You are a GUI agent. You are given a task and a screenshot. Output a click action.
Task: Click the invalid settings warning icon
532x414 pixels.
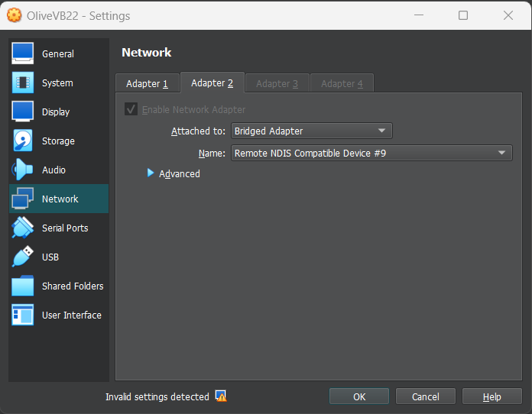coord(221,396)
